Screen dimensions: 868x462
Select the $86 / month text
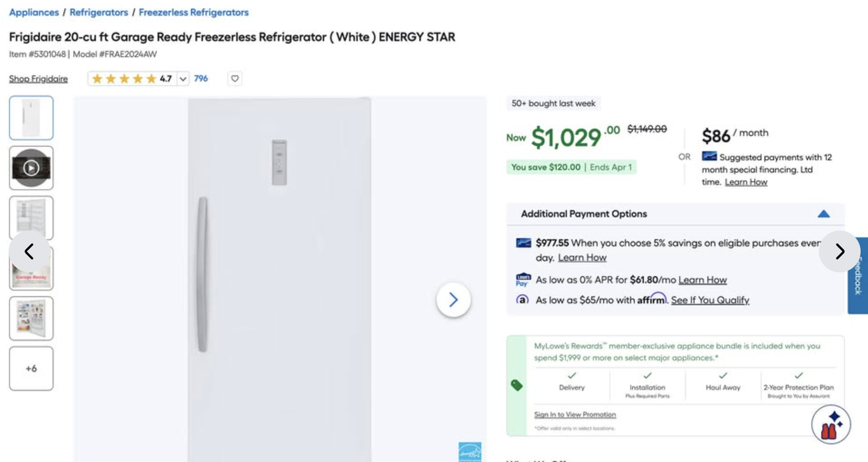click(x=735, y=135)
